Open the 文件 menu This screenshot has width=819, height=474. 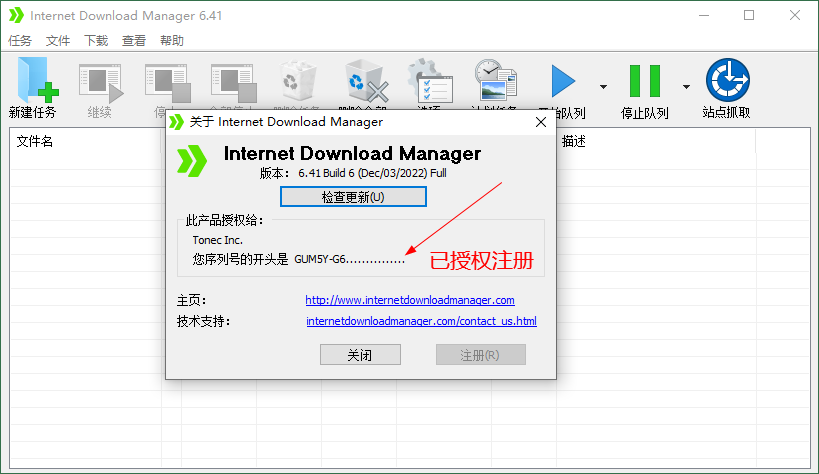(58, 41)
